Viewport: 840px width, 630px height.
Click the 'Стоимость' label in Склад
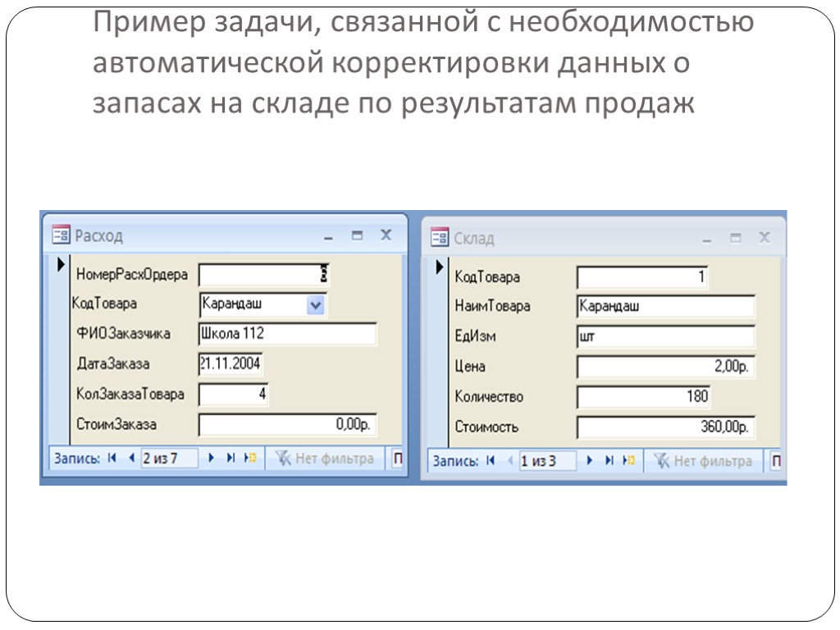(x=486, y=427)
